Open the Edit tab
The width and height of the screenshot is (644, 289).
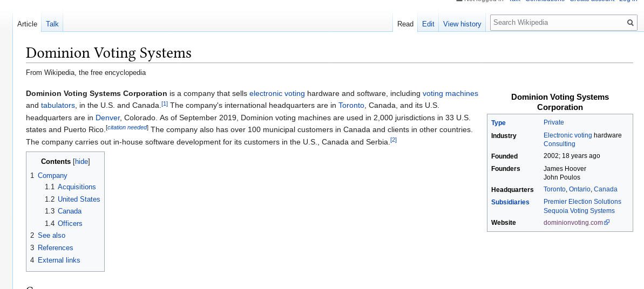pos(428,24)
